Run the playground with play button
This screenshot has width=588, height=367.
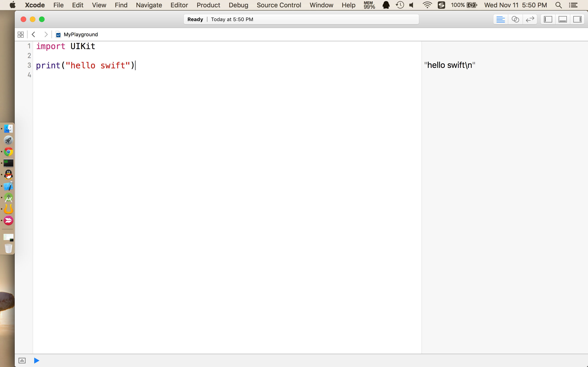(37, 360)
